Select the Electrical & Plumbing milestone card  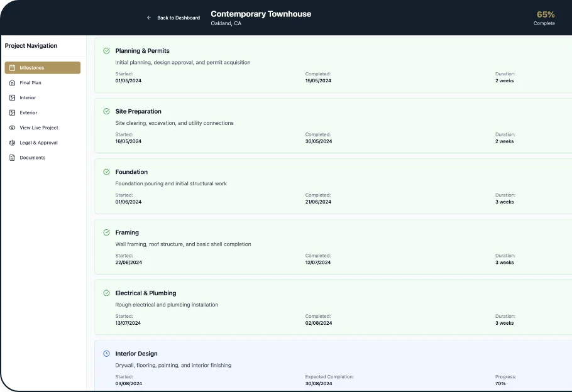click(x=333, y=307)
